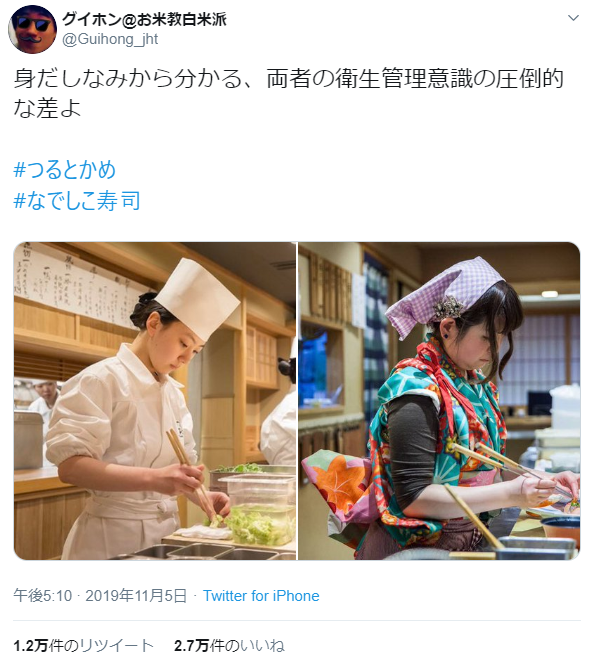Screen dimensions: 589x670
Task: View the 2.7万件のいいね list
Action: pyautogui.click(x=229, y=645)
